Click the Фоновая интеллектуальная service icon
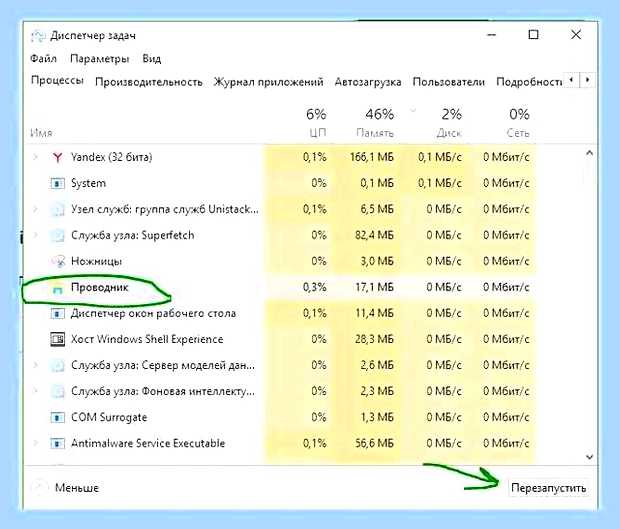620x529 pixels. pos(58,391)
